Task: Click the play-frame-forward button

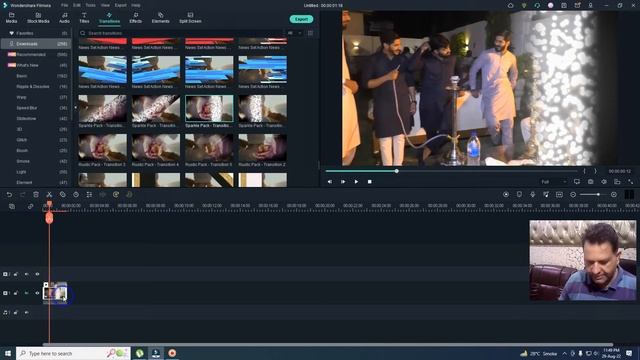Action: 343,182
